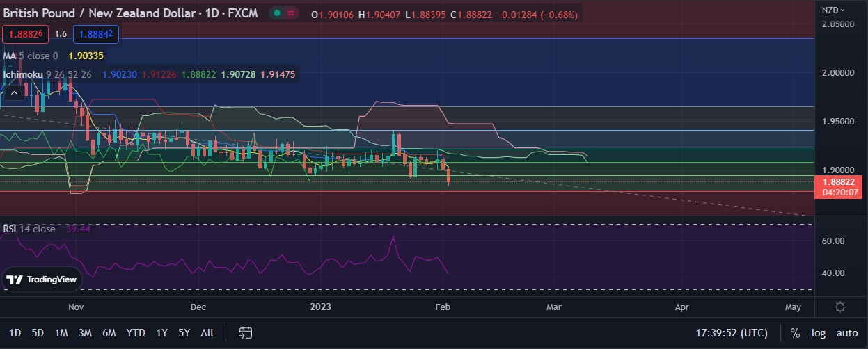Click the pink data approximation indicator icon
The width and height of the screenshot is (868, 349).
292,13
